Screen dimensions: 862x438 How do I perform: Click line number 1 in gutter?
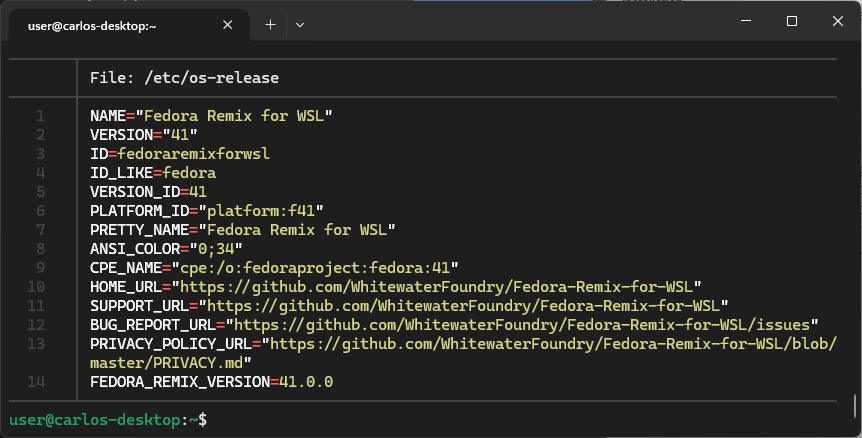40,116
